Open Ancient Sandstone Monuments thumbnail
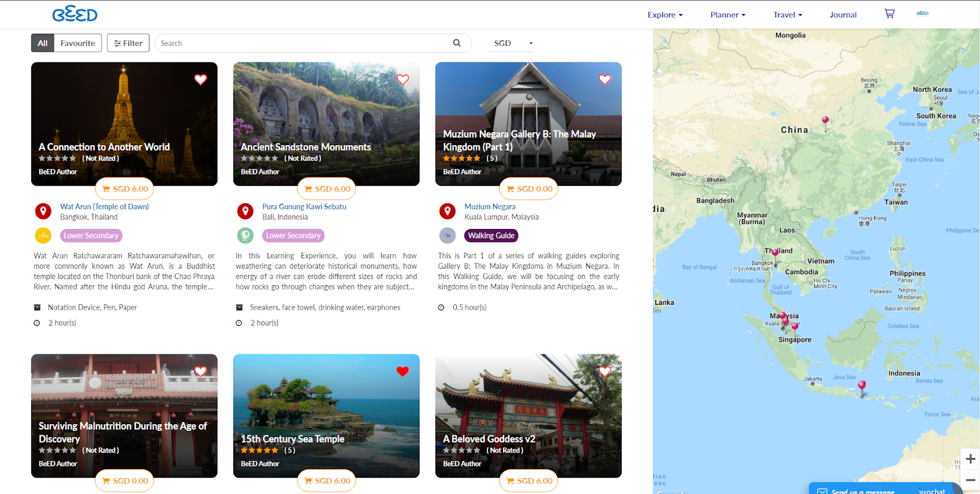Screen dimensions: 980x494 tap(326, 124)
